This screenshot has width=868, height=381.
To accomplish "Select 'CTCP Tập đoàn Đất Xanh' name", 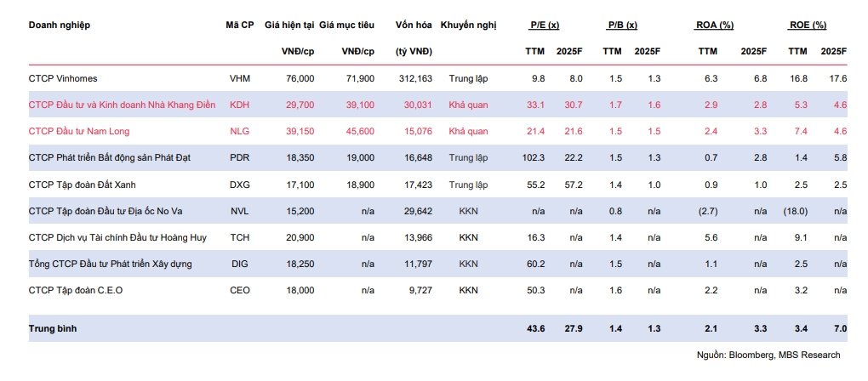I will (x=82, y=185).
